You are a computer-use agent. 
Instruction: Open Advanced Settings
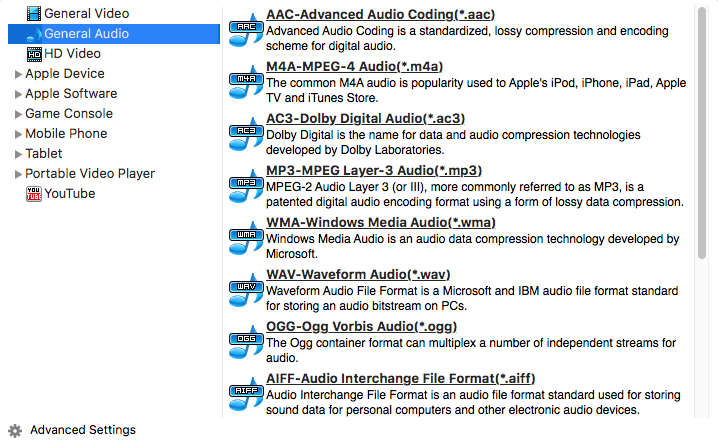coord(82,430)
